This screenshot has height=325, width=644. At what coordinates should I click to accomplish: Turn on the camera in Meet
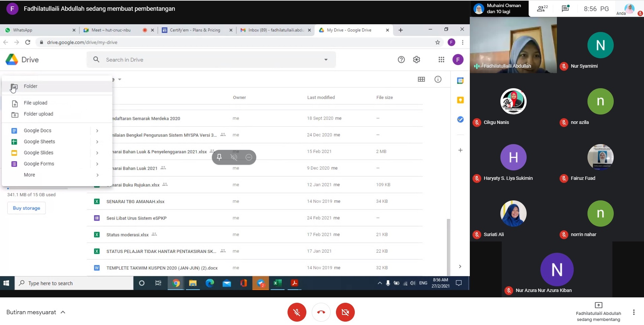pos(345,312)
